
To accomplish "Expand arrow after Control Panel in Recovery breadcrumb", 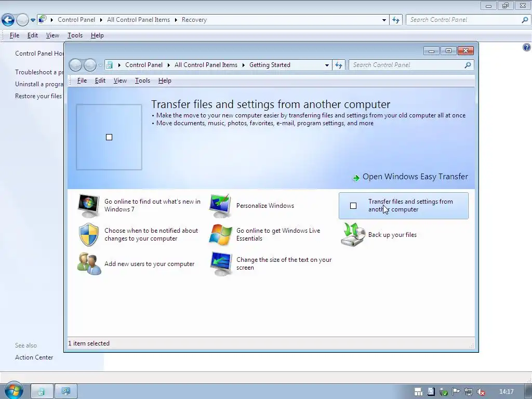I will click(x=101, y=20).
